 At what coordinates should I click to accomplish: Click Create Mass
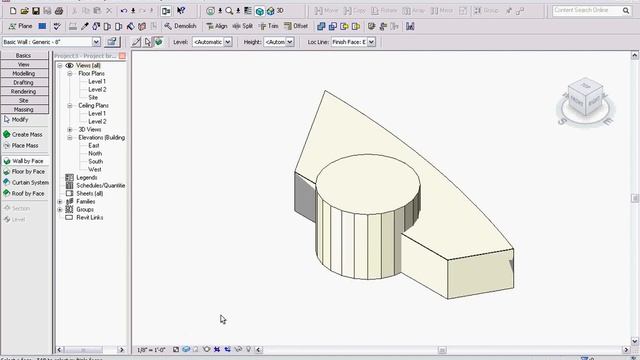pyautogui.click(x=23, y=134)
